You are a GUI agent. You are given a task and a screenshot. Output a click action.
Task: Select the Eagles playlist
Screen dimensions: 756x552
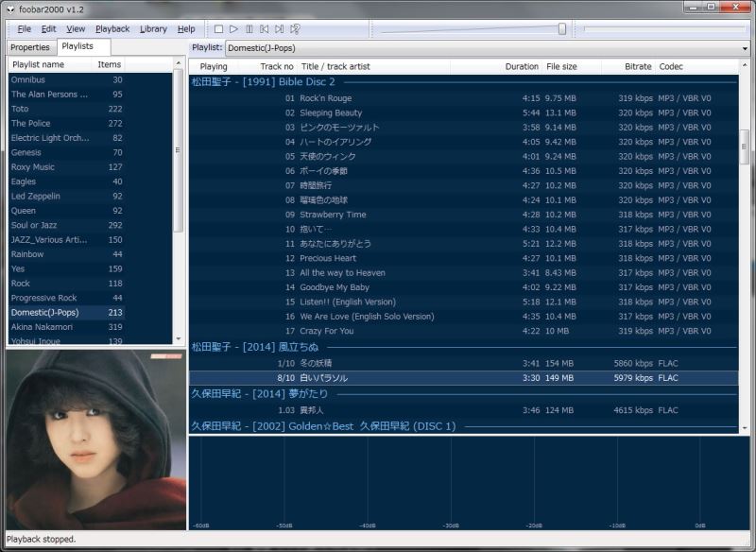pyautogui.click(x=66, y=181)
